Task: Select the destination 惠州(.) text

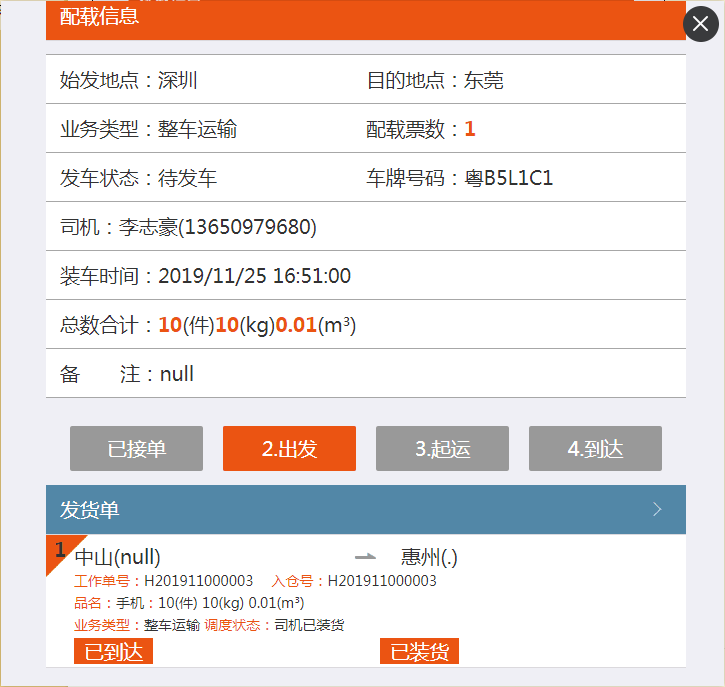Action: tap(429, 557)
